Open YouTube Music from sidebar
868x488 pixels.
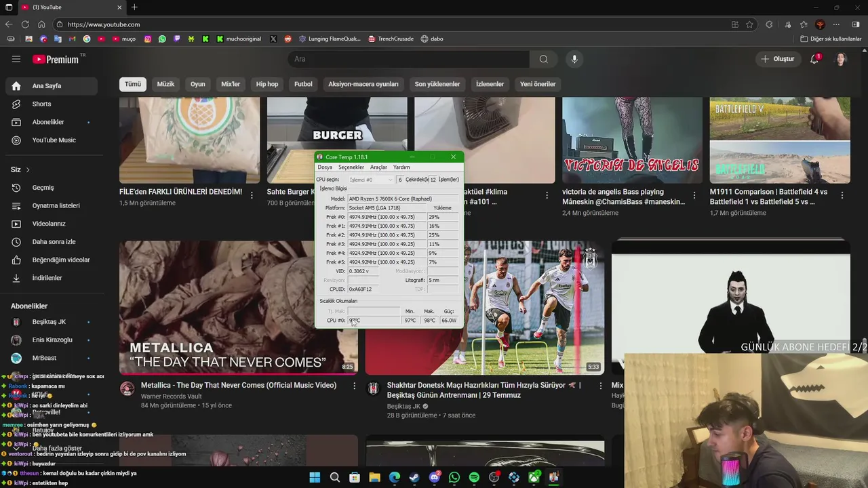(x=52, y=140)
